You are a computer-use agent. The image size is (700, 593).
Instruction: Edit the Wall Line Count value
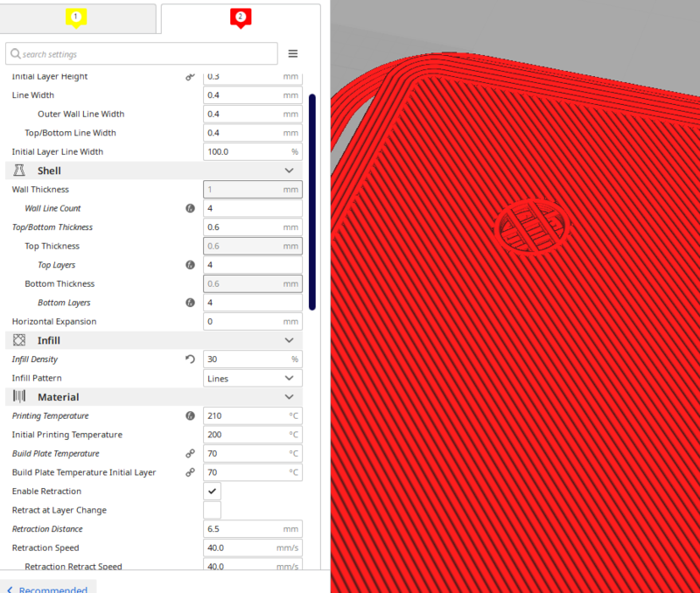click(x=253, y=208)
